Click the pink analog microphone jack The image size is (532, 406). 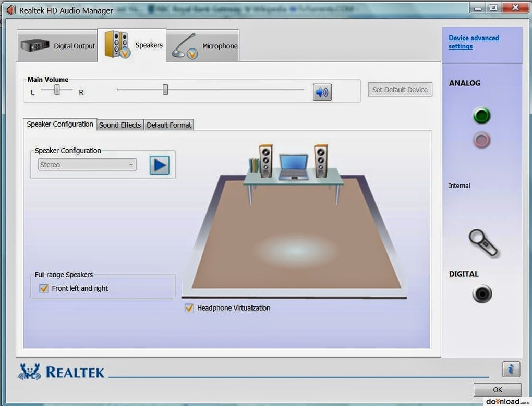point(481,140)
